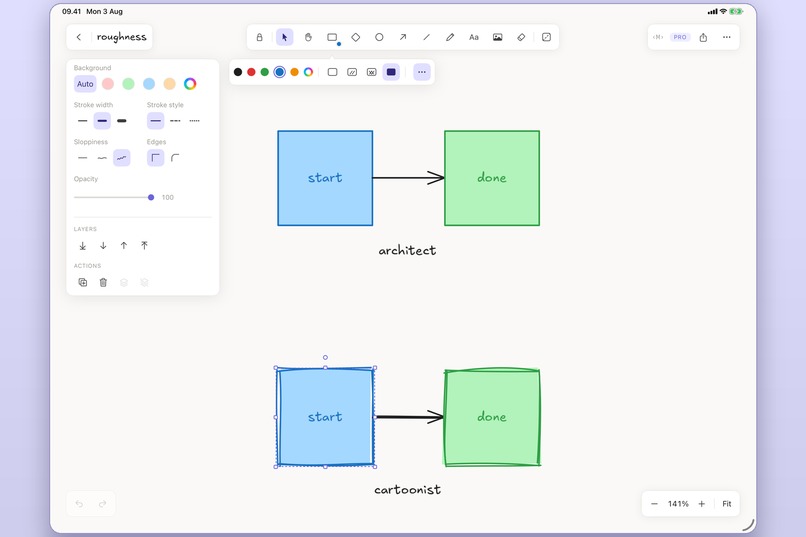Set background to Auto
This screenshot has width=806, height=537.
click(85, 84)
